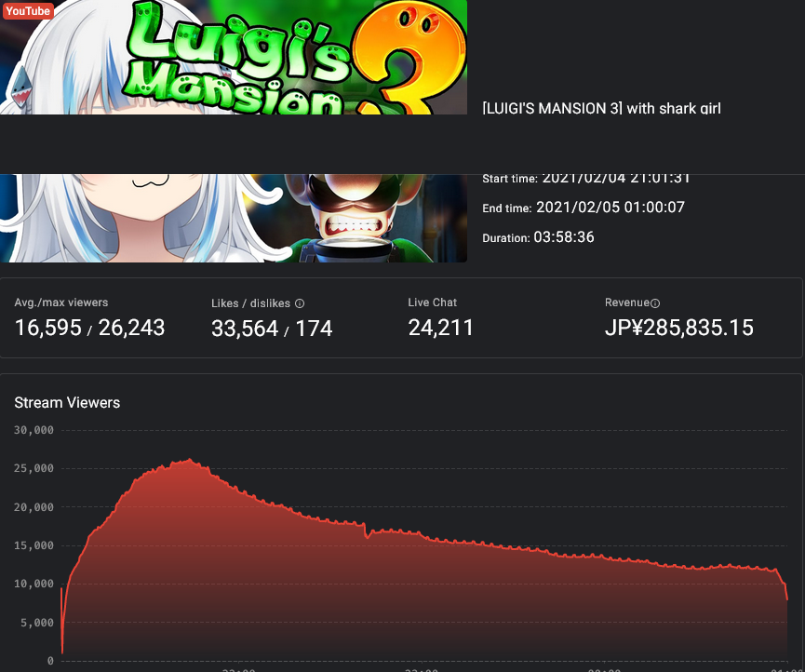
Task: Click the 15,000 y-axis label
Action: click(x=34, y=545)
